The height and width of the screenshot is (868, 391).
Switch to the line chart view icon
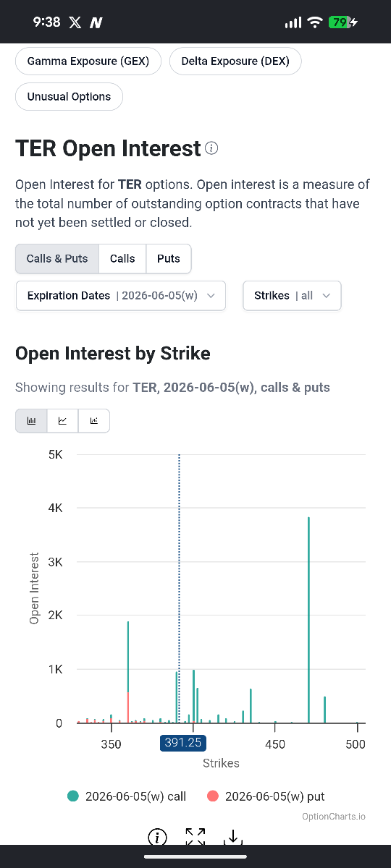pyautogui.click(x=63, y=420)
